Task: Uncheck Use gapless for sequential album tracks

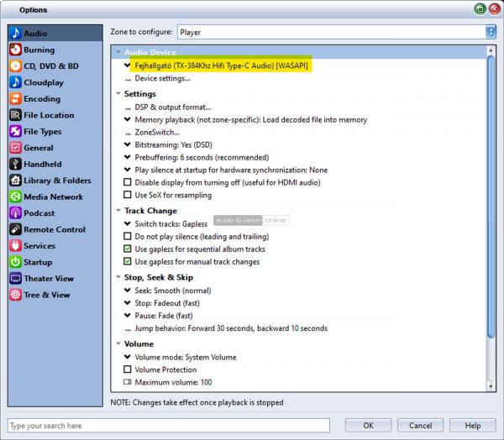Action: point(128,249)
